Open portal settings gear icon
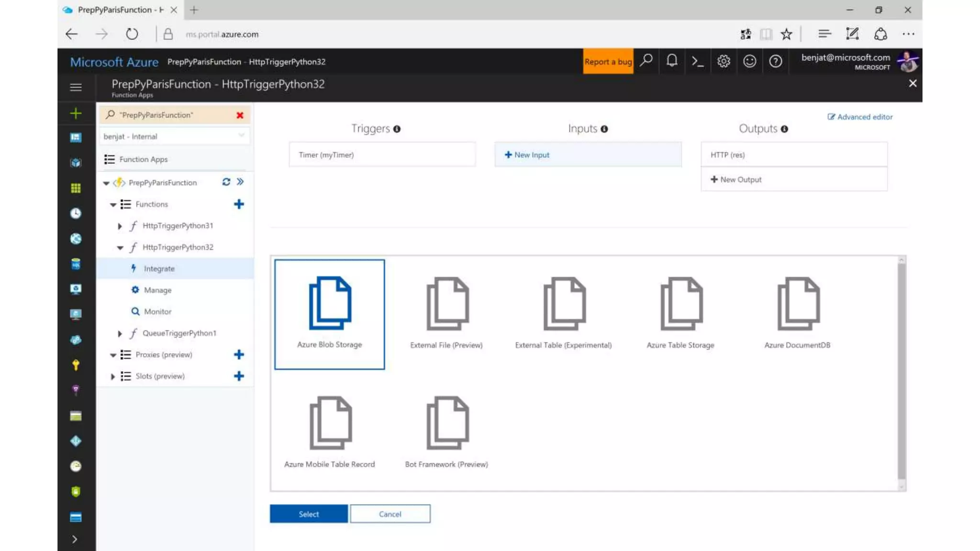980x551 pixels. coord(724,61)
